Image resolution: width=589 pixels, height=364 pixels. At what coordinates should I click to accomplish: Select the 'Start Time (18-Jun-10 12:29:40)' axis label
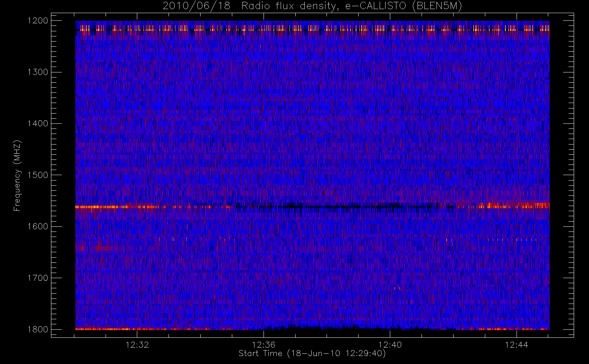click(x=312, y=353)
